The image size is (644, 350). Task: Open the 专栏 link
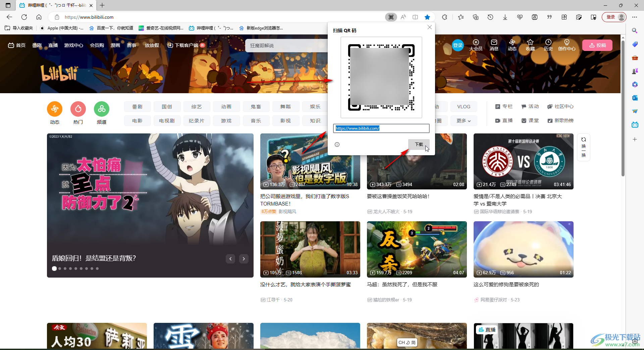click(504, 107)
